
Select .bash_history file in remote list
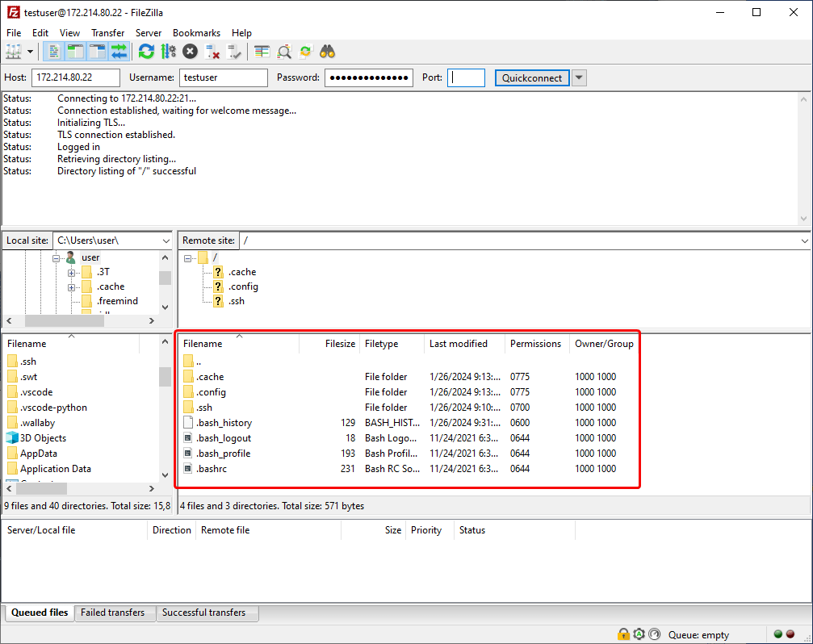(x=224, y=423)
